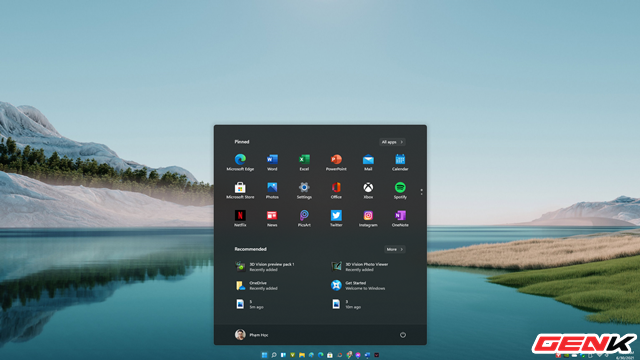Open Microsoft Edge from Pinned apps
Screen dimensions: 640x360
[x=240, y=162]
